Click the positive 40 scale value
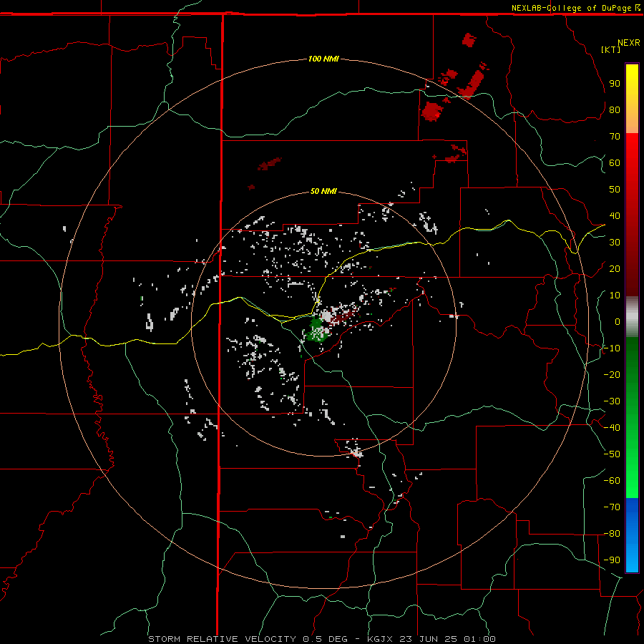This screenshot has width=644, height=644. (615, 215)
